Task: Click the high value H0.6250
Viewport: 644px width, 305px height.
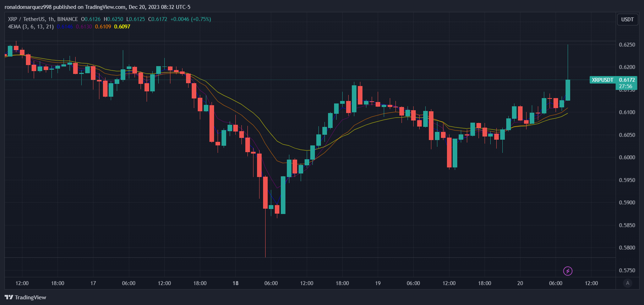Action: click(114, 19)
